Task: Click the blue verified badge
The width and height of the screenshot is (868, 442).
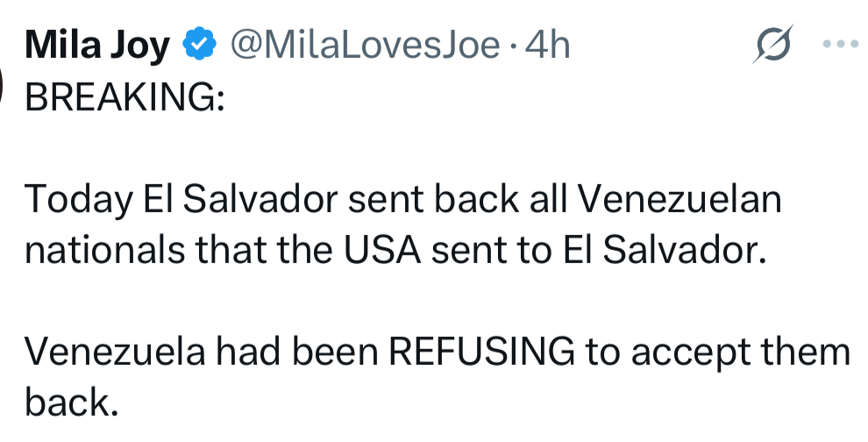Action: (x=198, y=45)
